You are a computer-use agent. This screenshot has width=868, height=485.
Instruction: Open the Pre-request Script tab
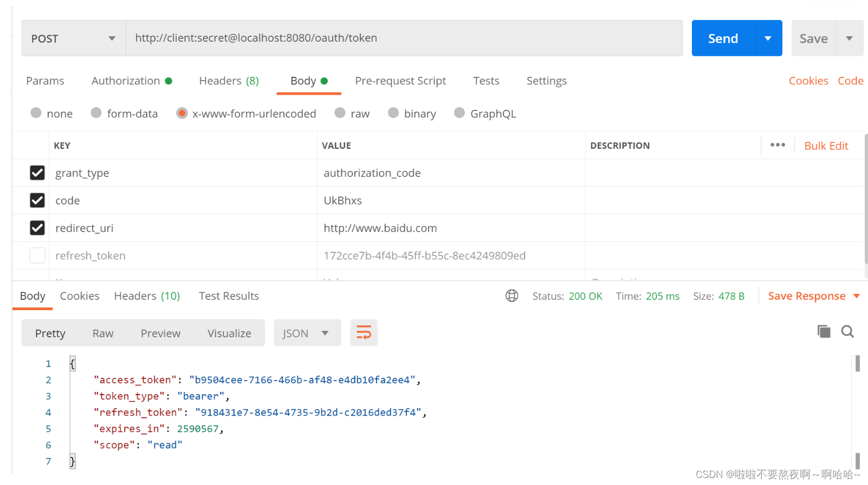point(400,81)
